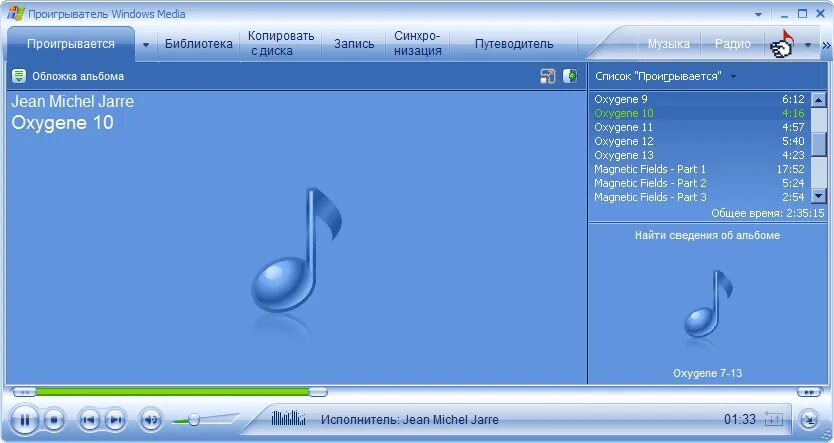
Task: Open the Now Playing options icon beside Обложка альбома
Action: [x=19, y=76]
